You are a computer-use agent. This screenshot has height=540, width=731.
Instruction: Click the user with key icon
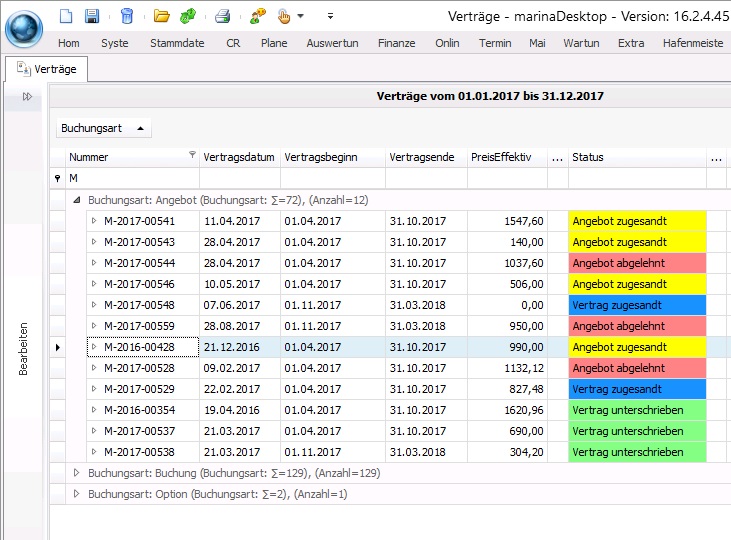[x=257, y=16]
